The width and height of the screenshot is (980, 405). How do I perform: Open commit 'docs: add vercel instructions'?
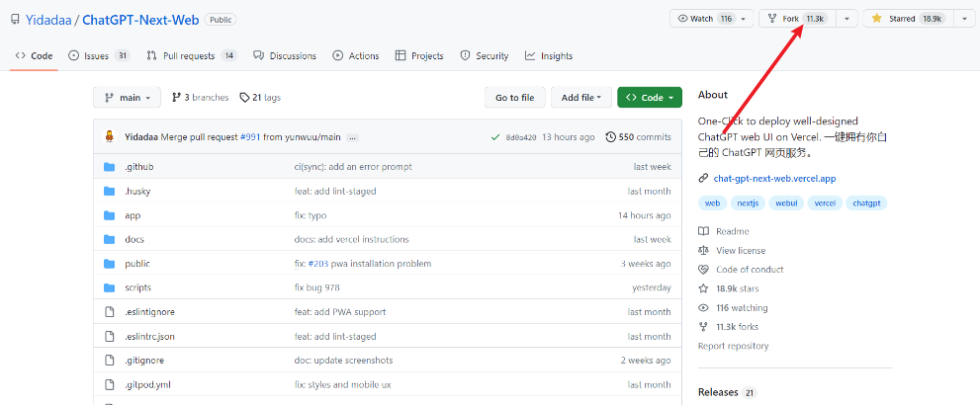click(352, 239)
